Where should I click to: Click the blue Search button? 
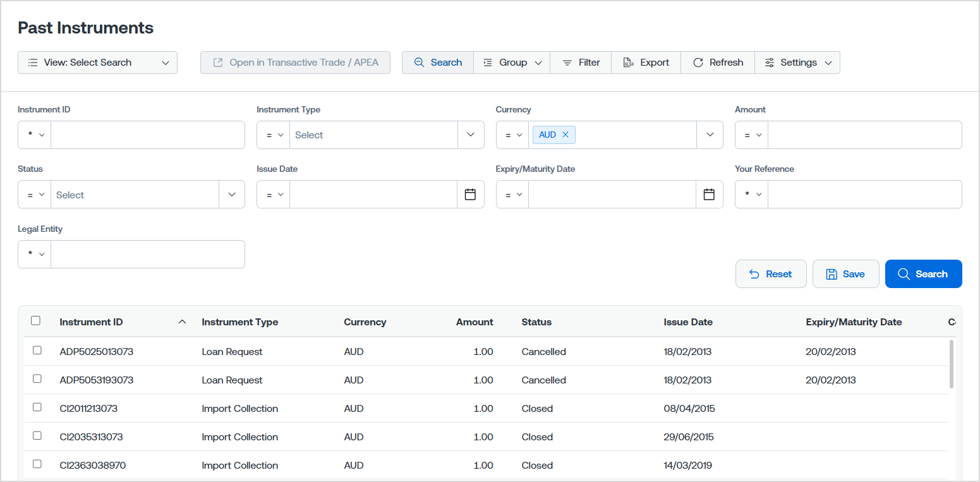923,274
